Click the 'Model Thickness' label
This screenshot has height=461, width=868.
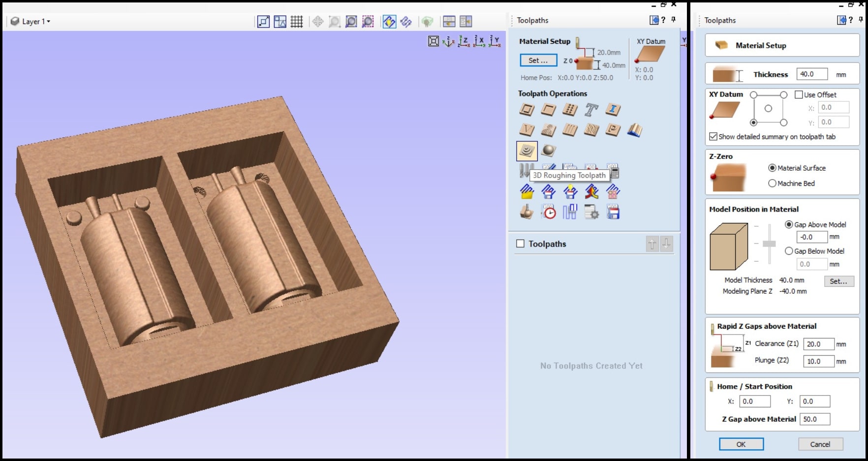pos(748,280)
